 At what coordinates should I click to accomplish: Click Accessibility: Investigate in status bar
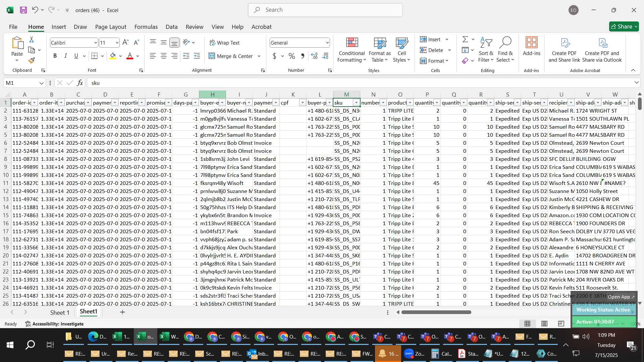[54, 324]
